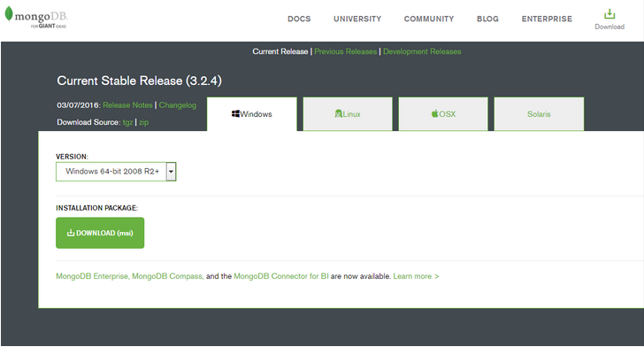Switch to the OSX tab
644x347 pixels.
443,114
